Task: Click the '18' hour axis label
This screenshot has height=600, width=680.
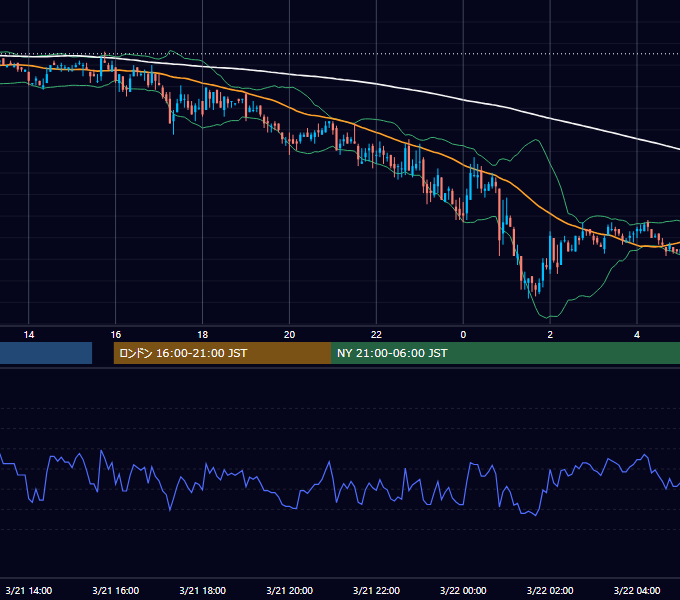Action: tap(203, 335)
